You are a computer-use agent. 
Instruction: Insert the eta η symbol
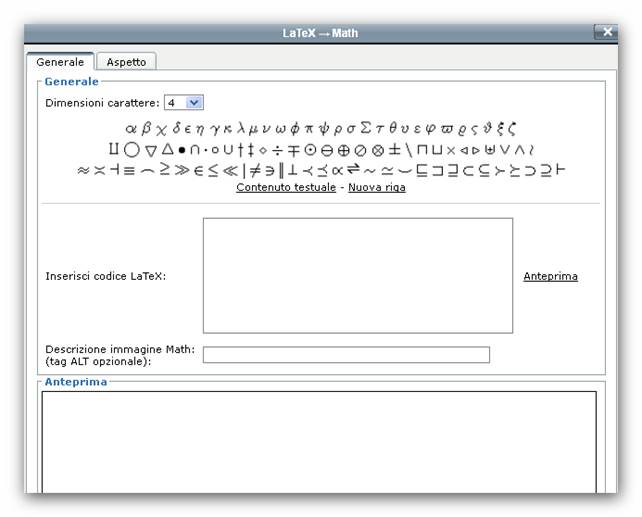tap(200, 130)
